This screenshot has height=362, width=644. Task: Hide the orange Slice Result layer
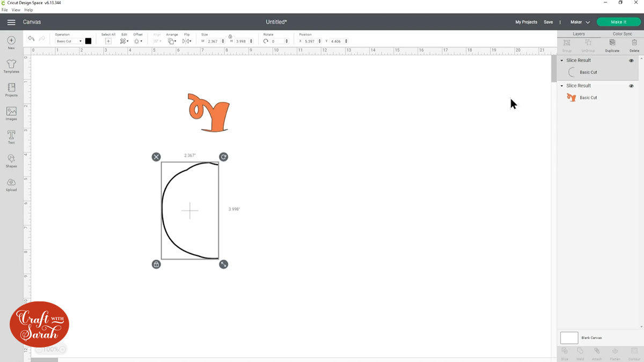(631, 86)
